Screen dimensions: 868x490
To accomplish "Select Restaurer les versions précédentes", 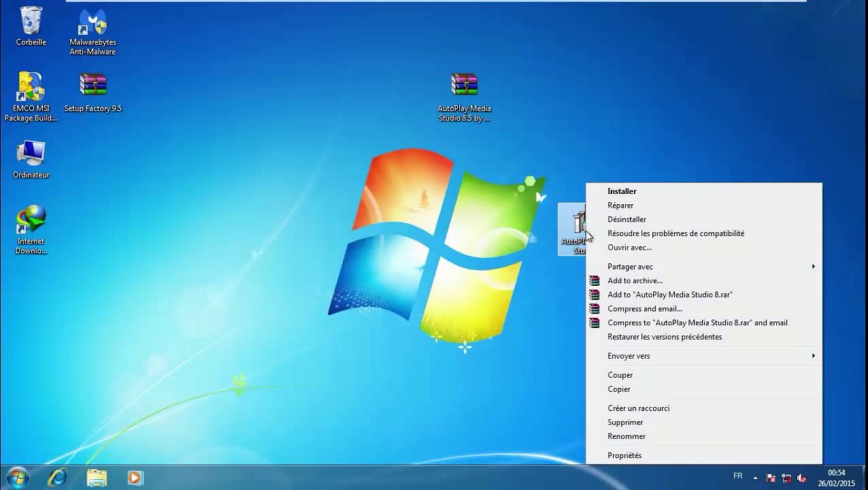I will pyautogui.click(x=704, y=337).
